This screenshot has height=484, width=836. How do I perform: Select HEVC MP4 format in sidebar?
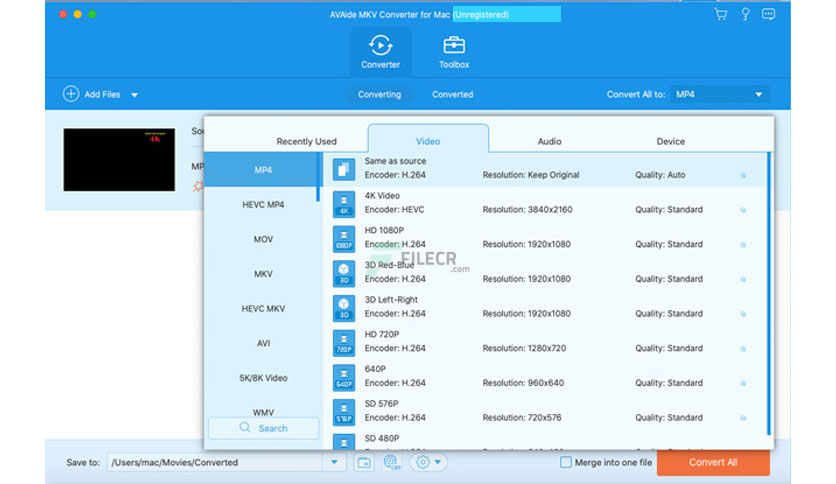click(x=263, y=204)
